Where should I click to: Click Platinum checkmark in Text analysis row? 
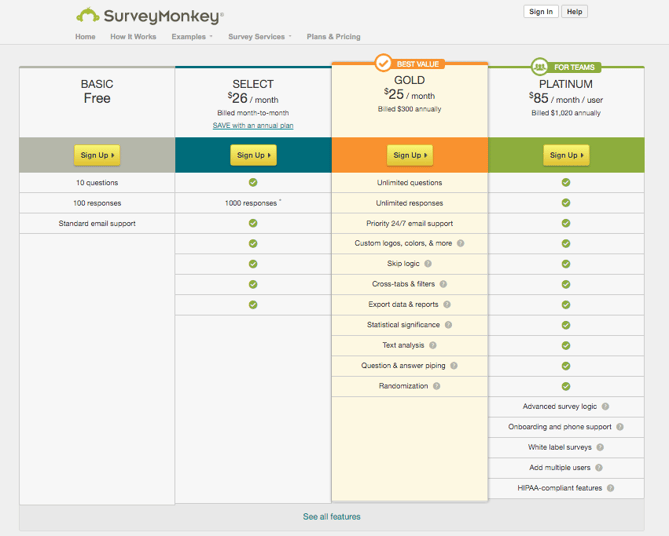coord(566,345)
